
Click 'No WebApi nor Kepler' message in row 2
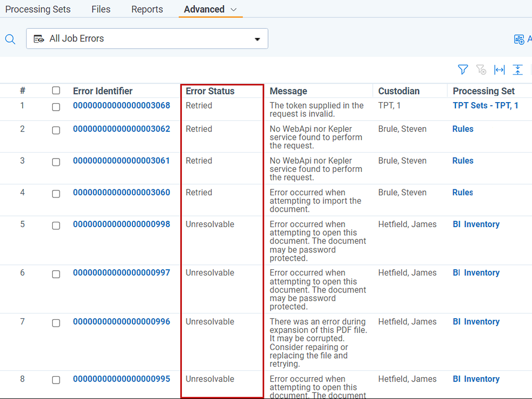click(x=316, y=137)
